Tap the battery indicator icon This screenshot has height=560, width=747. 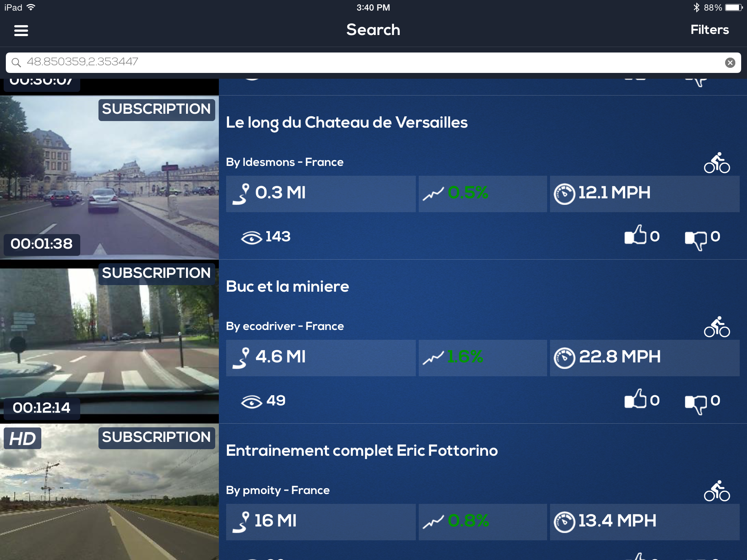pos(734,7)
